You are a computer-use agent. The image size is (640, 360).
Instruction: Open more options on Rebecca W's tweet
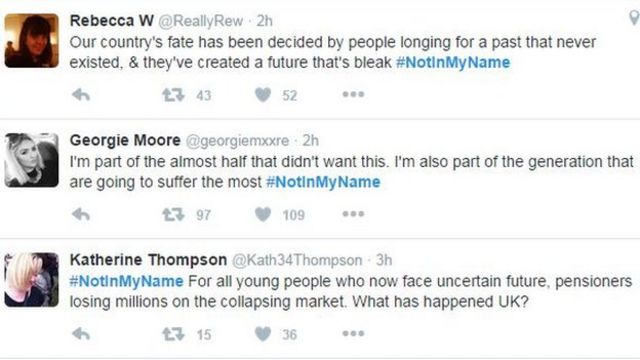pyautogui.click(x=353, y=95)
